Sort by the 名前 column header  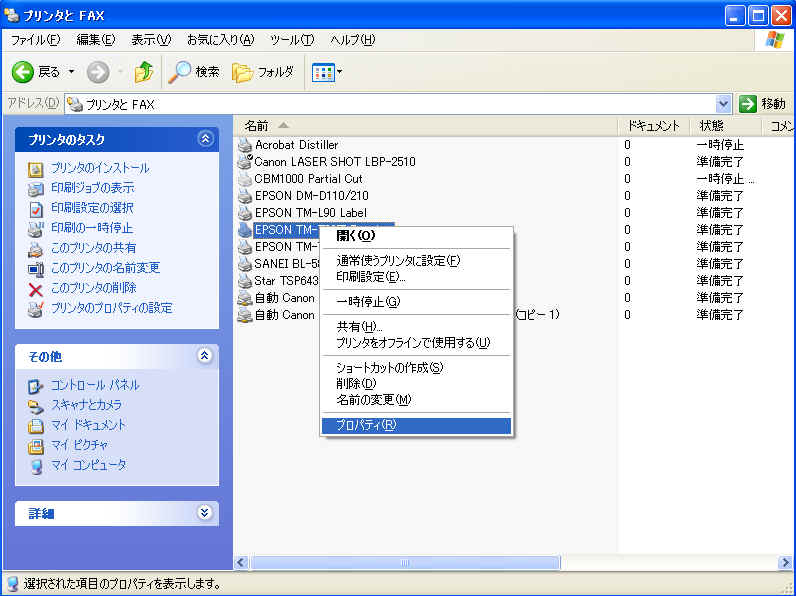[x=425, y=126]
